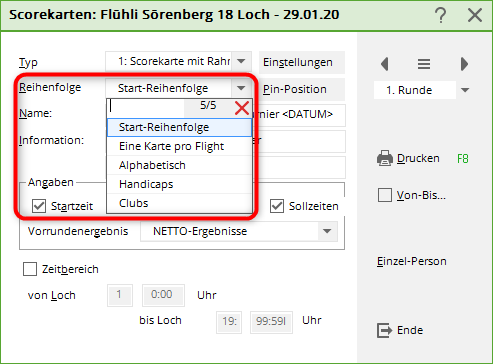
Task: Click the help question mark icon
Action: tap(441, 15)
